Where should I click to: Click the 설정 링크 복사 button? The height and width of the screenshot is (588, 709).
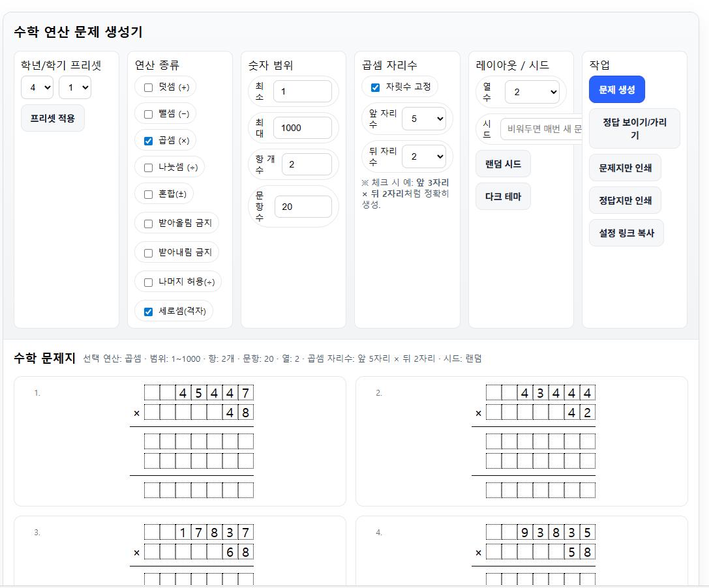(x=626, y=233)
